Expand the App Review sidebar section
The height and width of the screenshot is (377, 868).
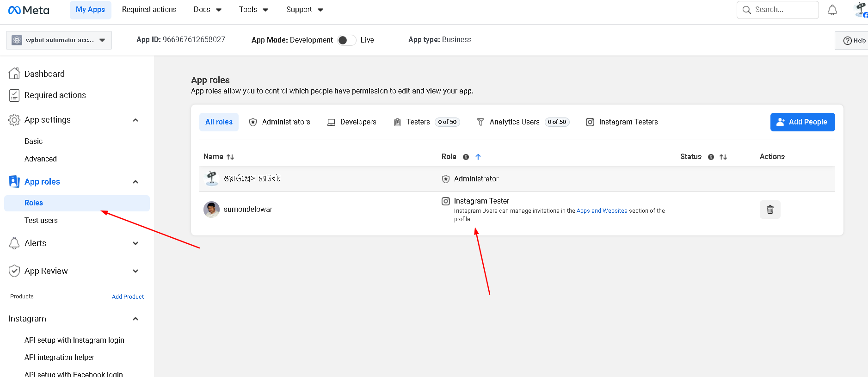pyautogui.click(x=135, y=271)
